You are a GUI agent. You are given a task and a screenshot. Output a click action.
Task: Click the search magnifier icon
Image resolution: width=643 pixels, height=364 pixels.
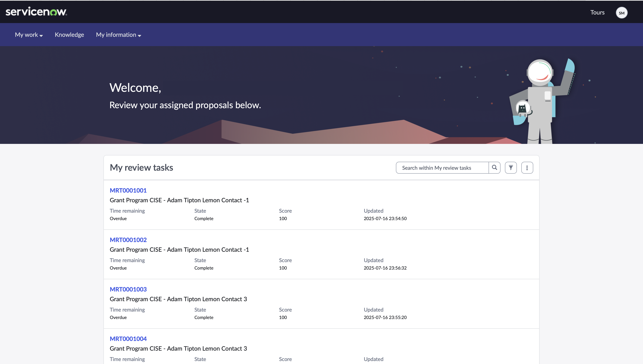[x=494, y=167]
